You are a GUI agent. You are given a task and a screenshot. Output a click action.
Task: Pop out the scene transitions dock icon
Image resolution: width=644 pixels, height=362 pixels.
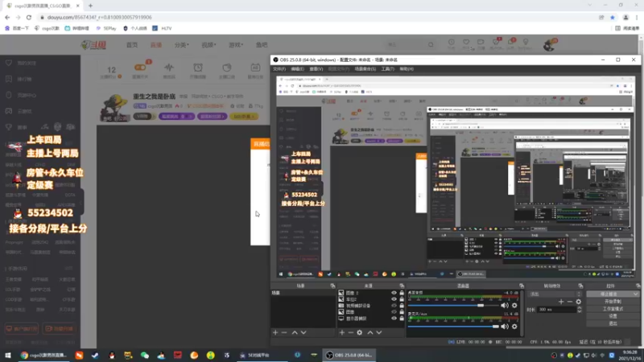(x=580, y=286)
